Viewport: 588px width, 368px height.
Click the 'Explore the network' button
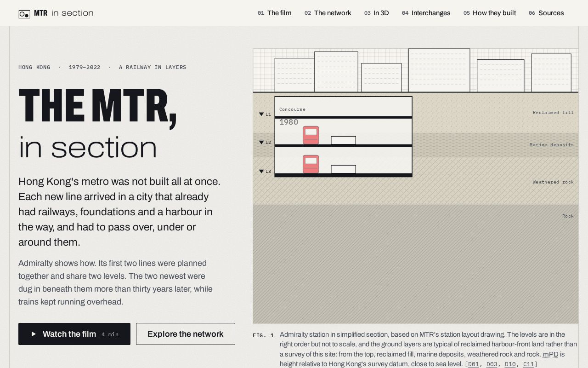click(x=186, y=334)
